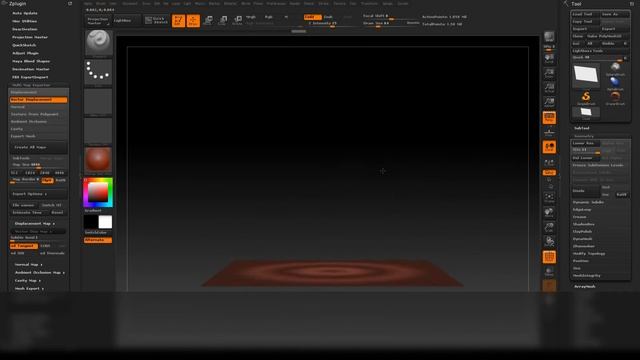Toggle Local transformations button
This screenshot has height=360, width=640.
pos(549,147)
